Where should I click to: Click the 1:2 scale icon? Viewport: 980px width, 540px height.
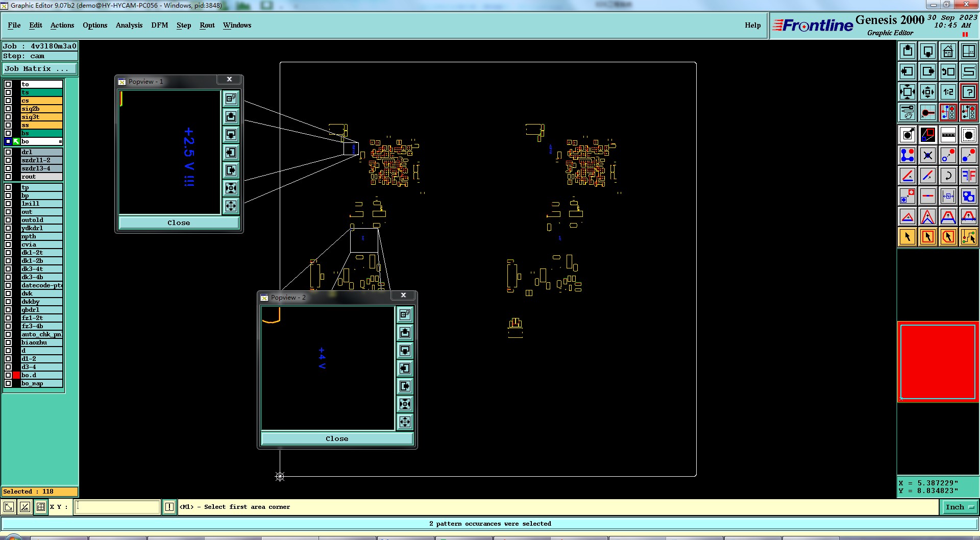point(948,92)
